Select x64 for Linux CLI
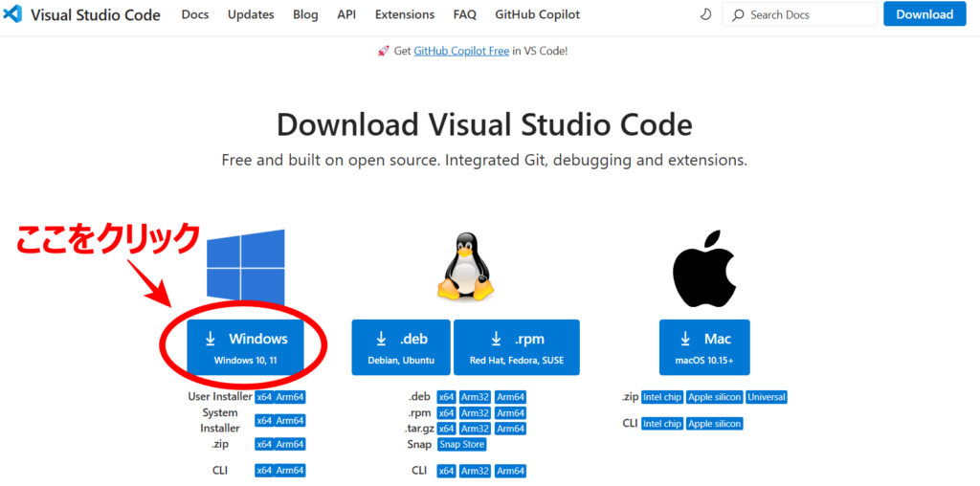The width and height of the screenshot is (980, 486). pos(446,471)
